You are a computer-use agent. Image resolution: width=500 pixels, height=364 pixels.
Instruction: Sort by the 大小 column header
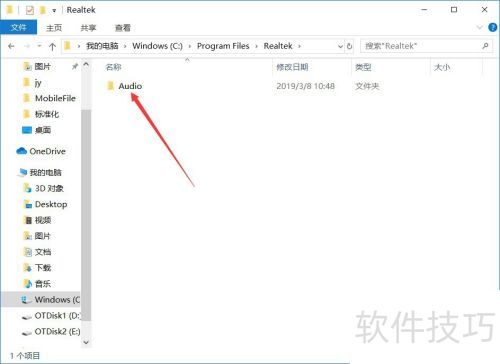[x=442, y=67]
